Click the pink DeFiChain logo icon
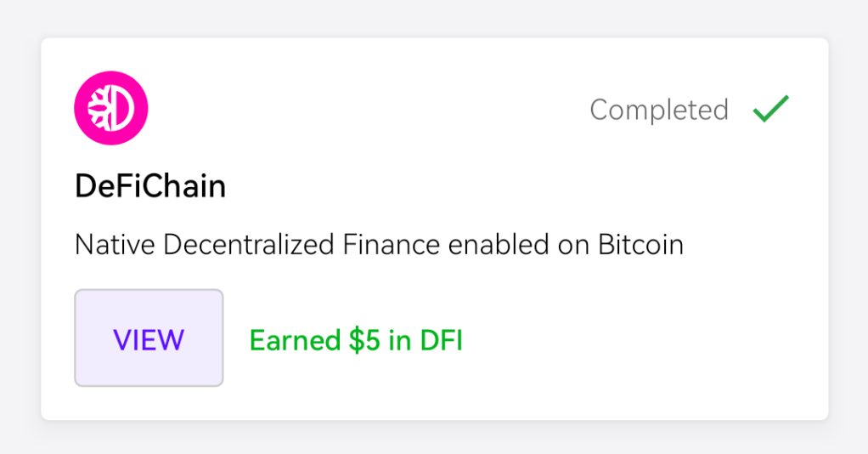This screenshot has width=868, height=454. (111, 107)
